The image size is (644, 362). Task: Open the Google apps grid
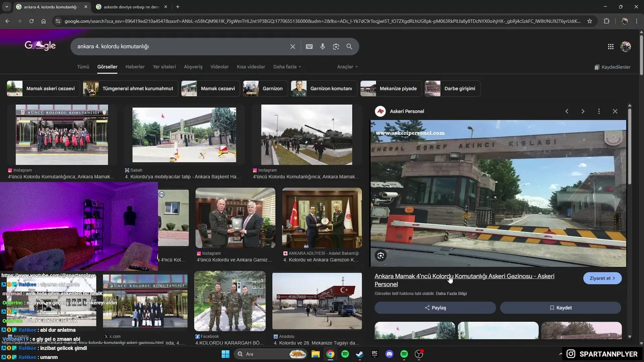[611, 46]
